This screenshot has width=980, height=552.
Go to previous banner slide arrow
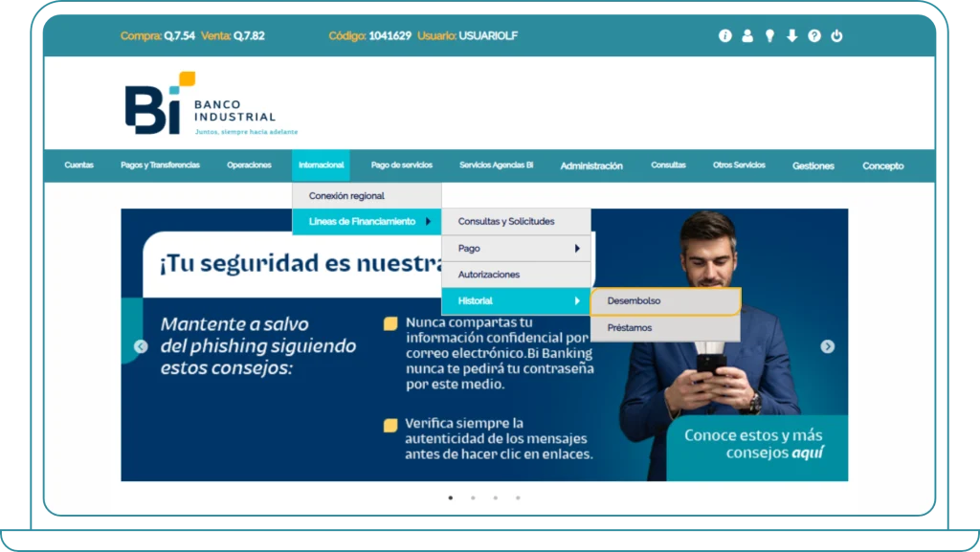click(141, 346)
